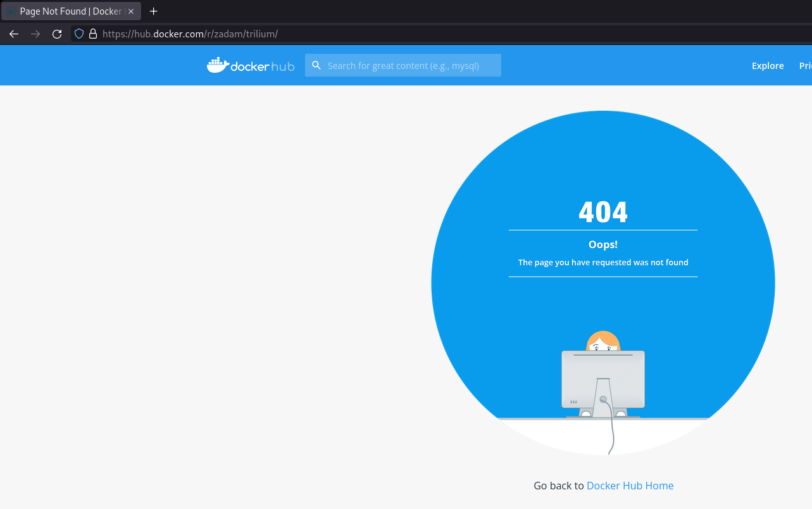Click the forward navigation arrow
Screen dimensions: 812x509
coord(35,34)
